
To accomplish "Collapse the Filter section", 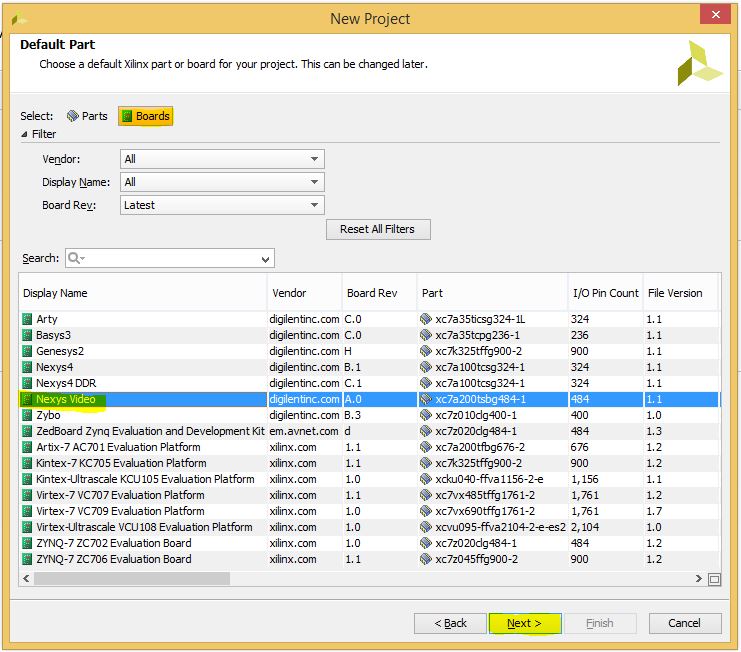I will pyautogui.click(x=24, y=134).
